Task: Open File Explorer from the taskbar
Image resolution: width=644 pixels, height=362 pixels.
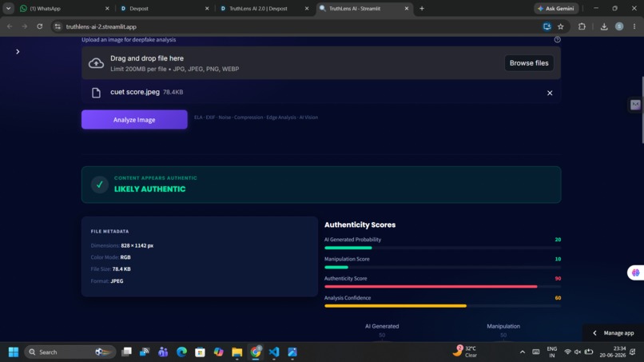Action: click(x=237, y=352)
